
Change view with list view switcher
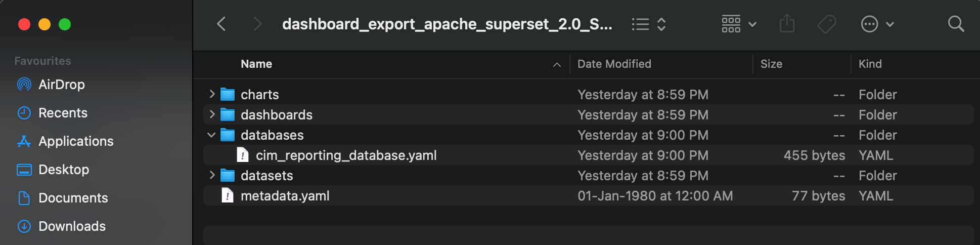pos(649,24)
